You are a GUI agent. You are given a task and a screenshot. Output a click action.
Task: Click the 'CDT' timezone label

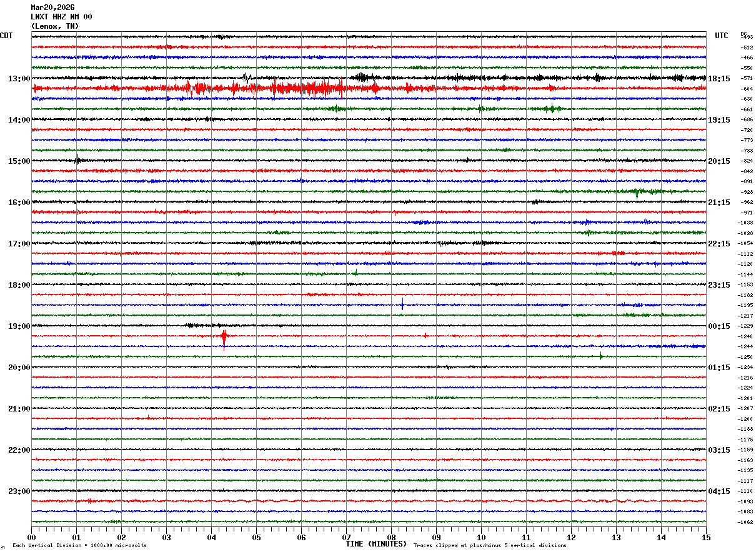click(x=6, y=36)
